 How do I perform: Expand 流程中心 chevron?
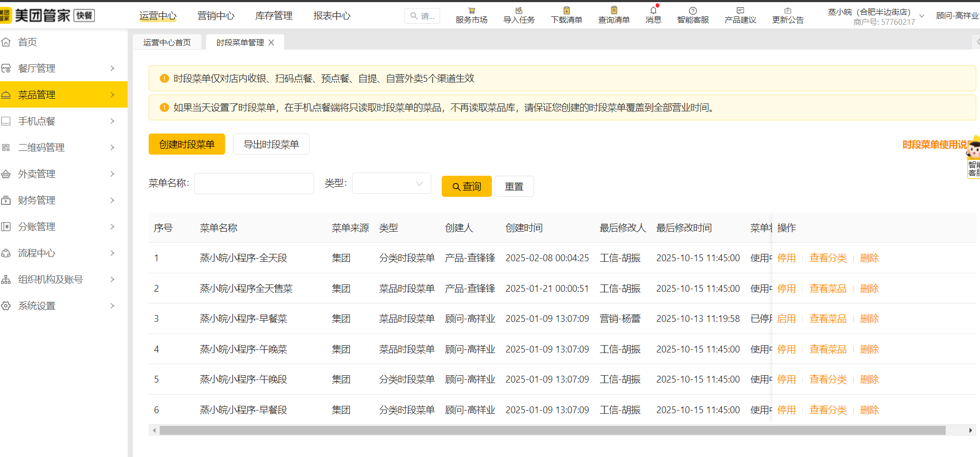tap(112, 253)
